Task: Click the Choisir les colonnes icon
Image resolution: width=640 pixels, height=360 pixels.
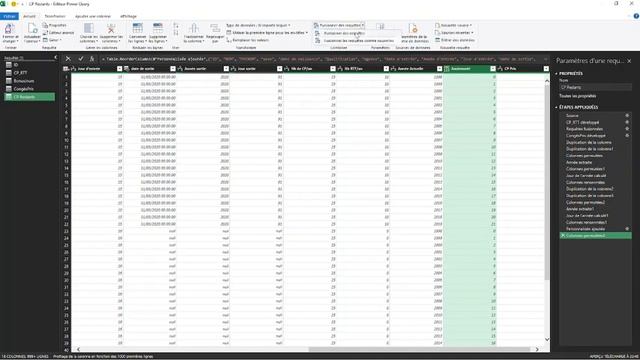Action: pyautogui.click(x=89, y=28)
